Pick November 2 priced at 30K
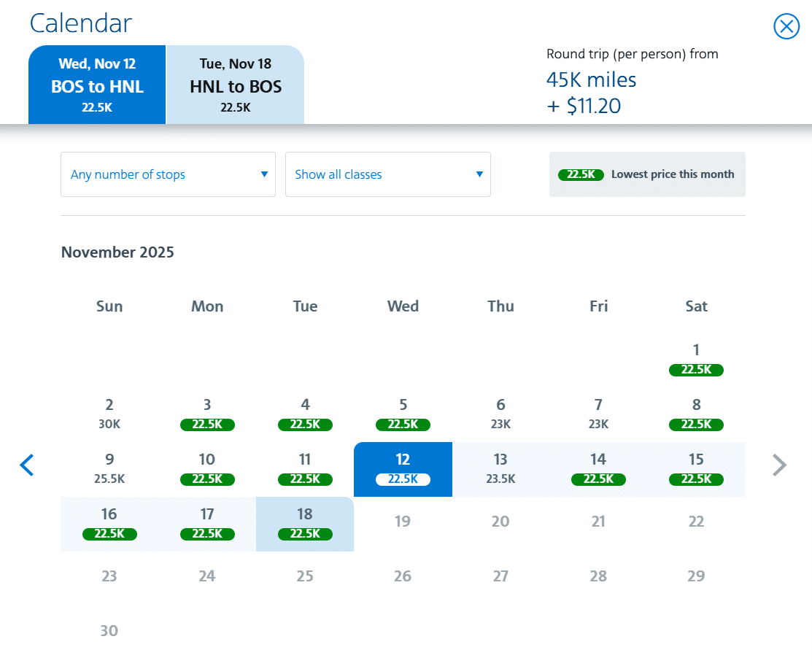Image resolution: width=812 pixels, height=666 pixels. (109, 414)
